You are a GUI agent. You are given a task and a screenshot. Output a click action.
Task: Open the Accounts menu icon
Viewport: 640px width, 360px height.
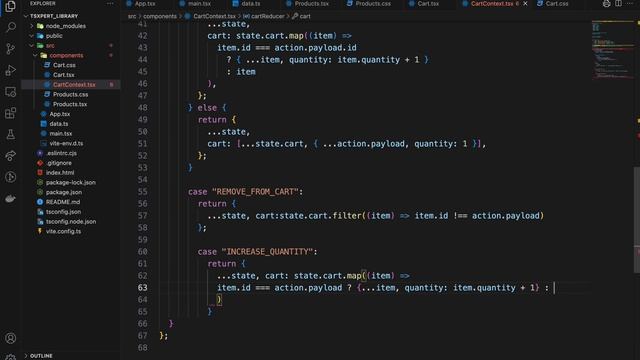(10, 338)
